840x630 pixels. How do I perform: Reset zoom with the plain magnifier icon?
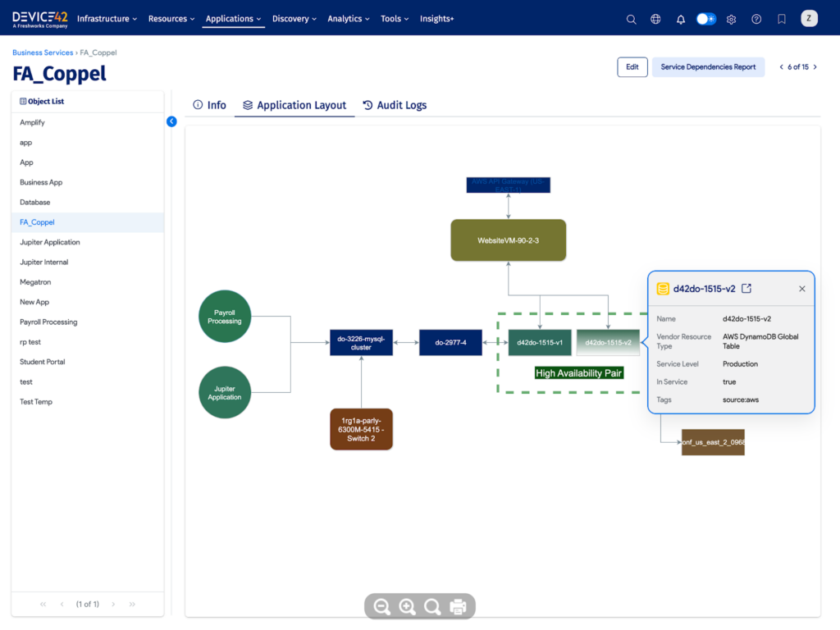point(432,607)
